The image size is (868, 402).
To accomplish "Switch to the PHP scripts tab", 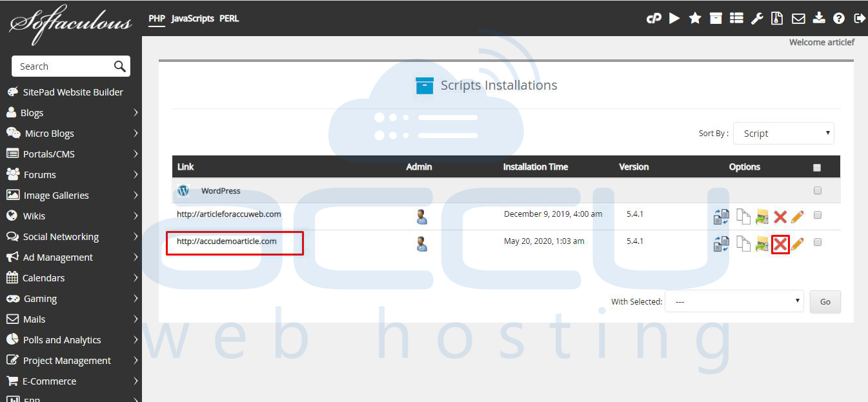I will coord(157,18).
